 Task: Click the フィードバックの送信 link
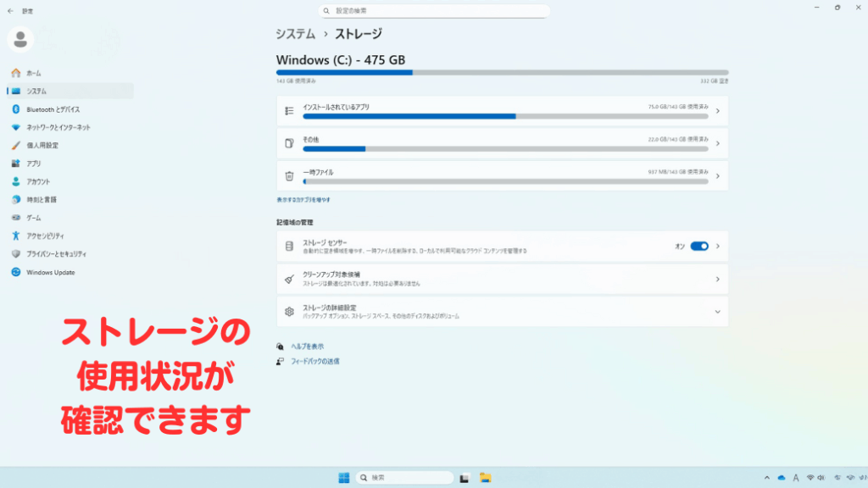pyautogui.click(x=314, y=362)
